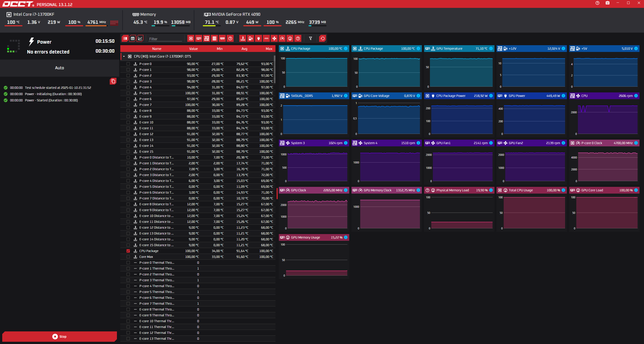
Task: Collapse the CPU [#0] Intel Core i7-13700KF group
Action: pyautogui.click(x=124, y=56)
